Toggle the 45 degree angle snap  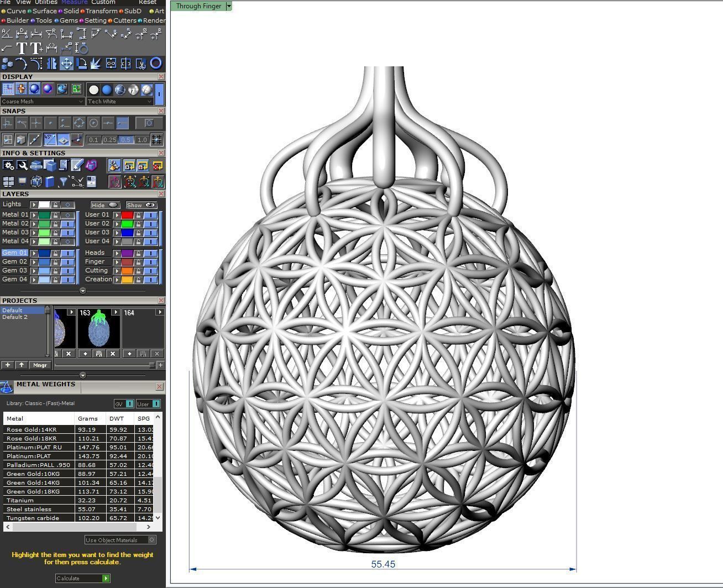point(50,140)
